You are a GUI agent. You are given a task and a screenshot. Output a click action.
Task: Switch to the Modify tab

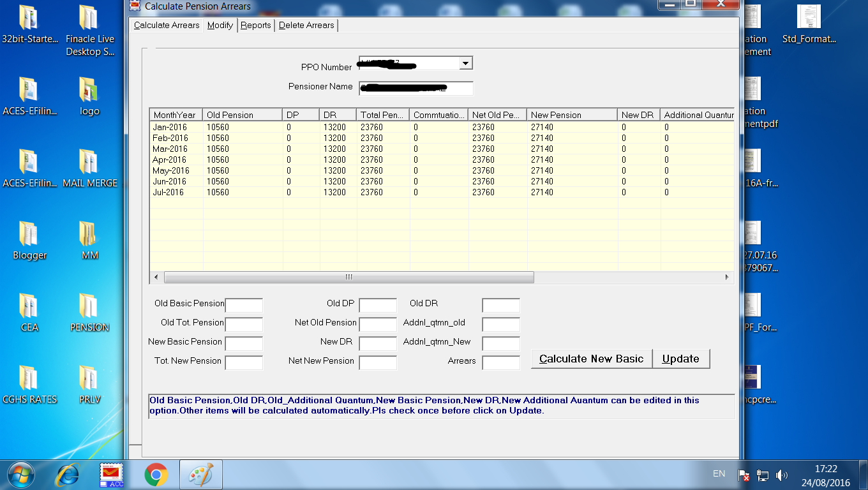pyautogui.click(x=220, y=25)
